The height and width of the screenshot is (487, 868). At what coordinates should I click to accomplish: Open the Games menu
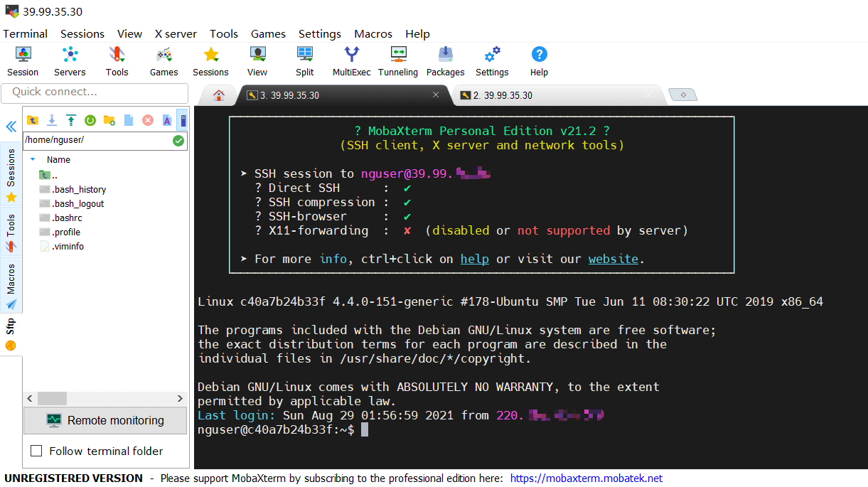pos(268,33)
